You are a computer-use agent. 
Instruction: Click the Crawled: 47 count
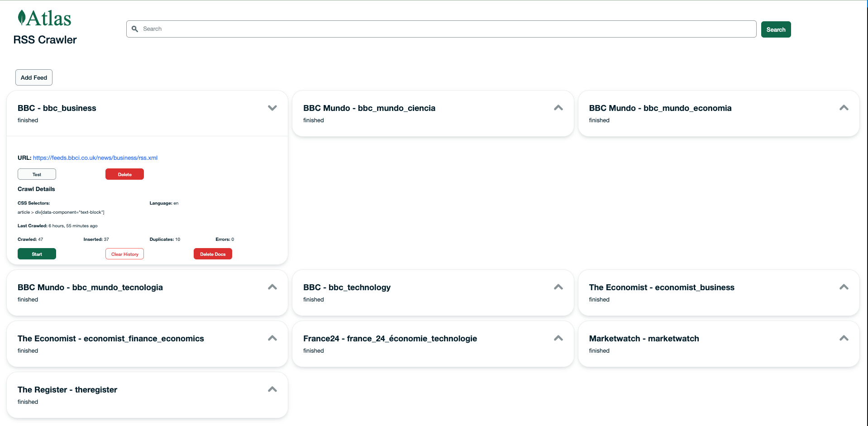pos(30,239)
